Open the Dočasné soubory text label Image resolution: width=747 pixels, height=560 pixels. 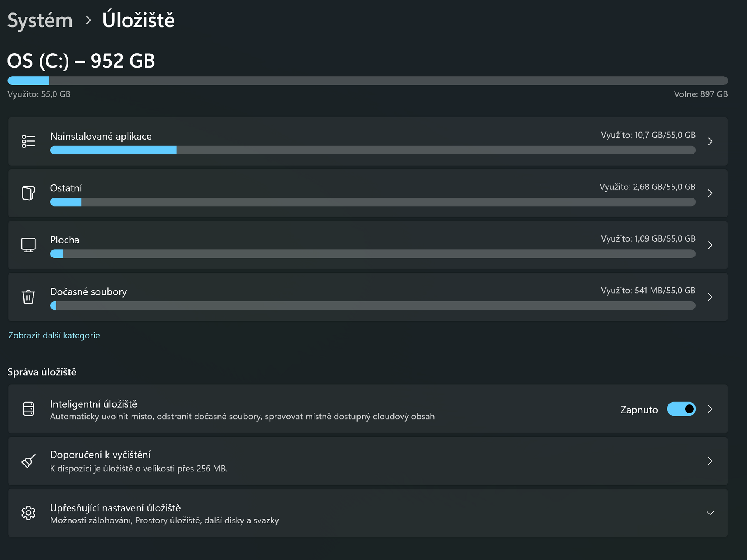(88, 292)
